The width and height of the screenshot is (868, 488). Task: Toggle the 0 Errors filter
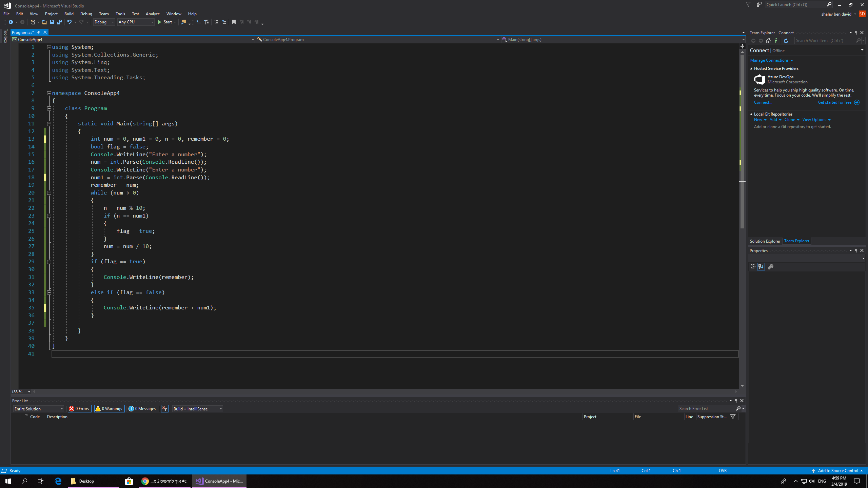[79, 409]
